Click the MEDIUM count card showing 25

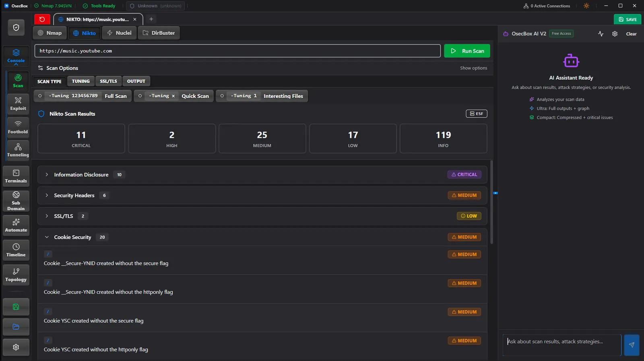262,139
